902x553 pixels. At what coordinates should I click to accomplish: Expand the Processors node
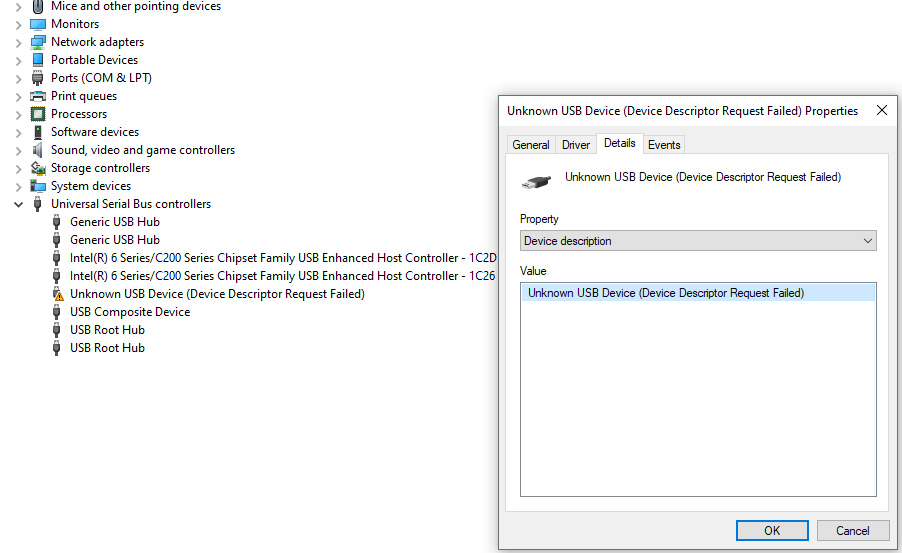point(18,115)
